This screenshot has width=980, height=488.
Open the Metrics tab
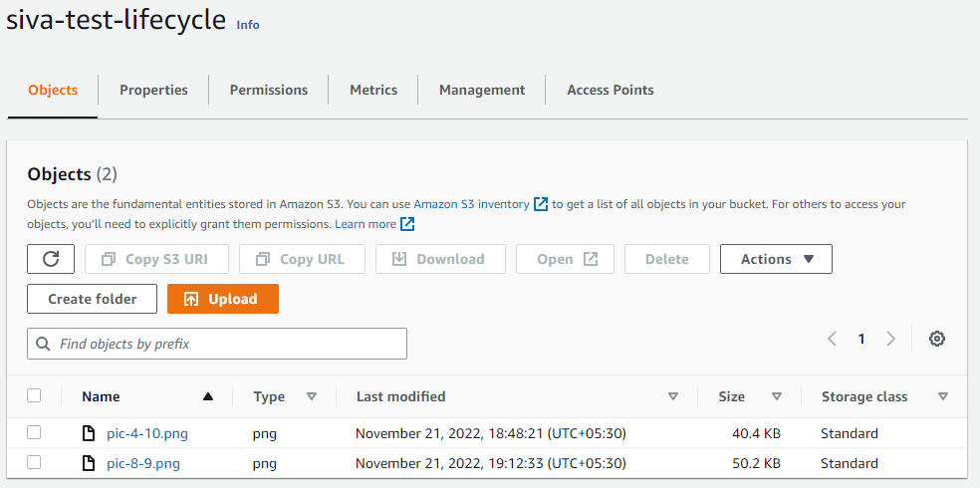[373, 90]
